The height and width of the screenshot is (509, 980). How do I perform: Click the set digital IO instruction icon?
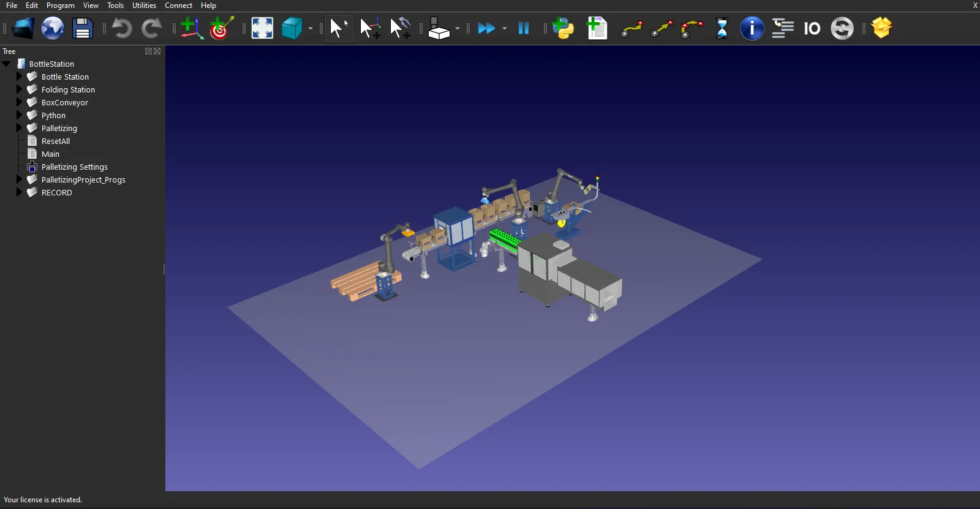812,28
